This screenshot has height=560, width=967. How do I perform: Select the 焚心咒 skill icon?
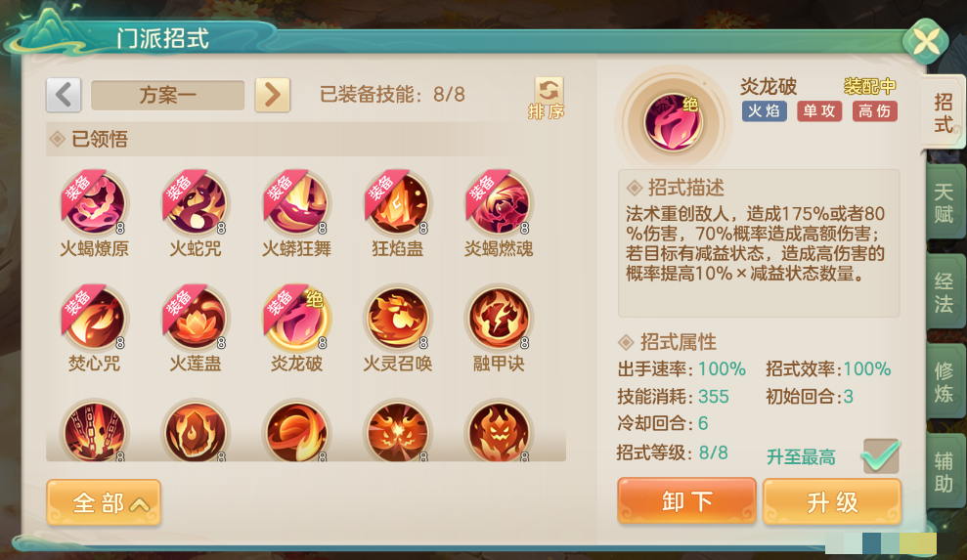pos(95,319)
